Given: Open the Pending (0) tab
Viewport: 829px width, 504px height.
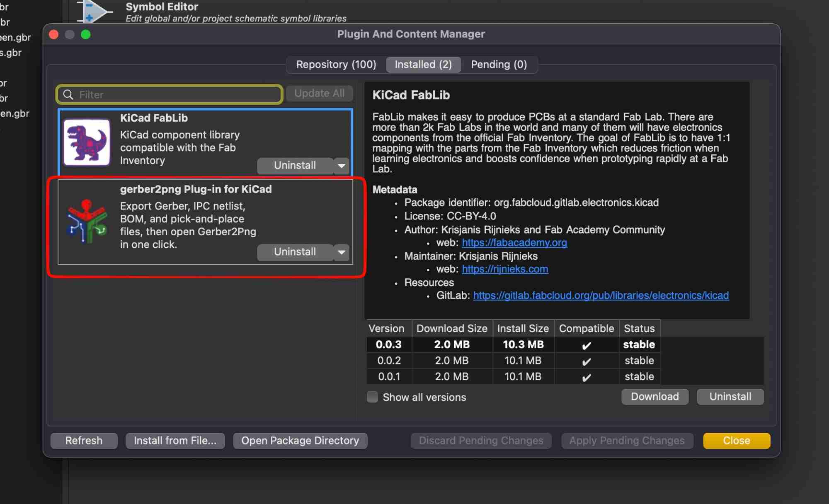Looking at the screenshot, I should click(499, 65).
